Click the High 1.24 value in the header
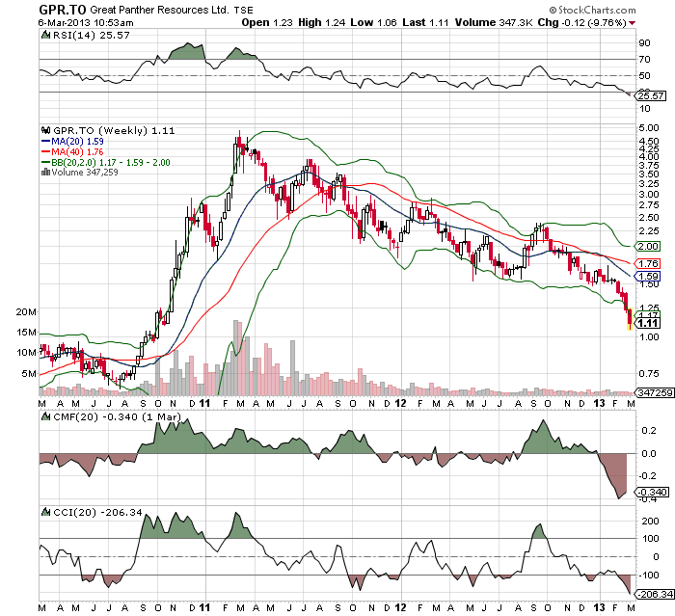675x616 pixels. (321, 23)
